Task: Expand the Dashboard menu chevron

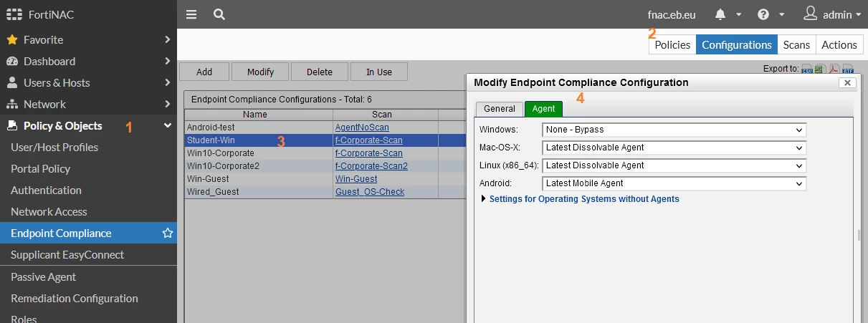Action: [x=167, y=61]
